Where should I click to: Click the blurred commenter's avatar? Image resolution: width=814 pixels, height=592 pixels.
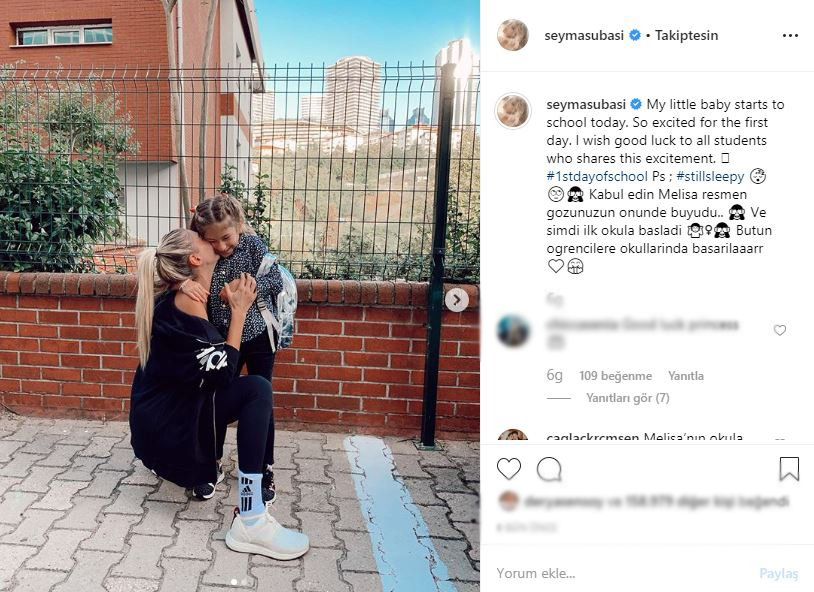click(513, 330)
